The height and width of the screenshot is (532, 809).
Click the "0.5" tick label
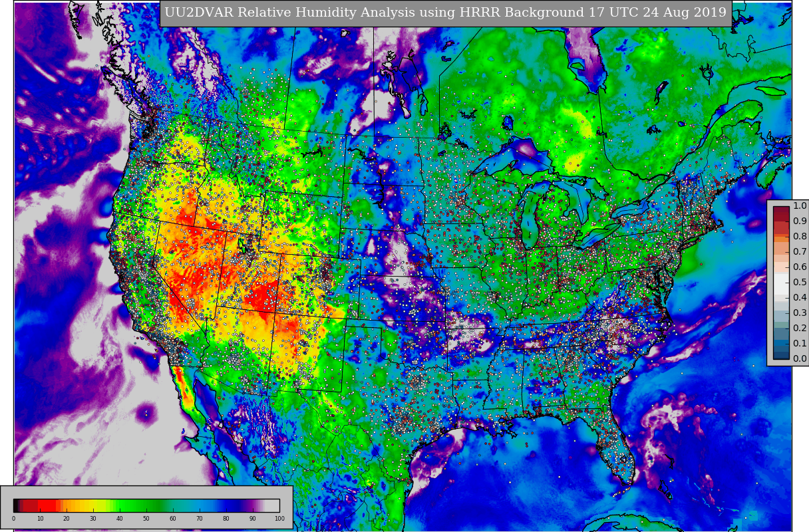[x=800, y=283]
